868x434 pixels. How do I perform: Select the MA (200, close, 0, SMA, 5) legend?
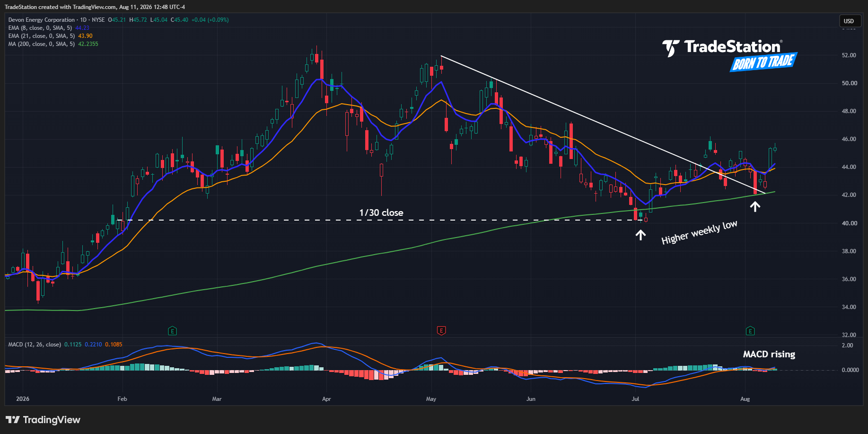click(x=41, y=44)
